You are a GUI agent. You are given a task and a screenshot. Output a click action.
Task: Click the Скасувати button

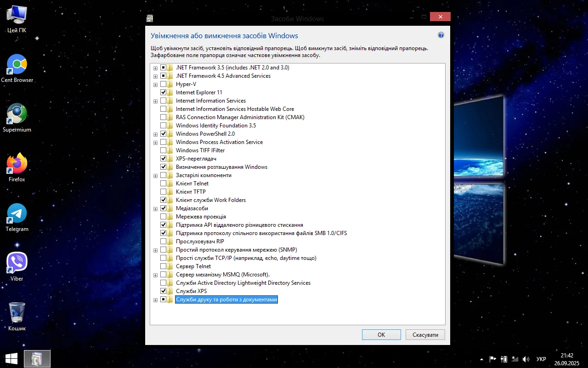pos(425,334)
